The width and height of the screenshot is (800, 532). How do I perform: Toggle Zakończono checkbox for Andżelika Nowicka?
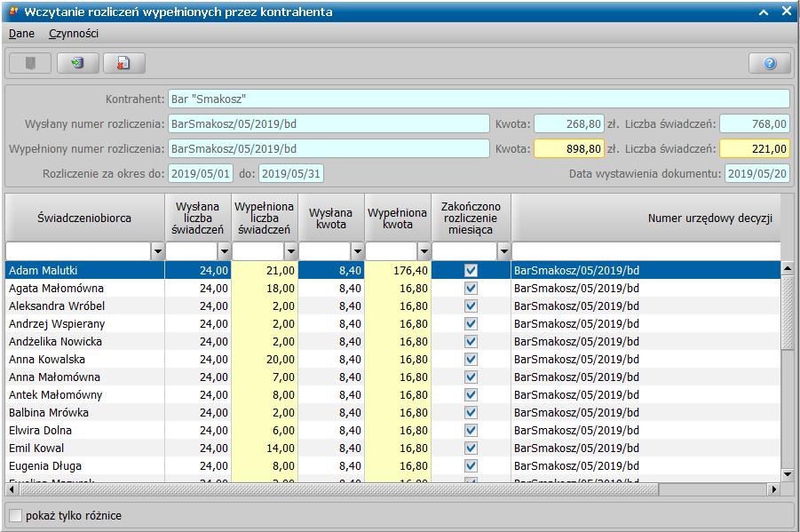click(x=471, y=342)
